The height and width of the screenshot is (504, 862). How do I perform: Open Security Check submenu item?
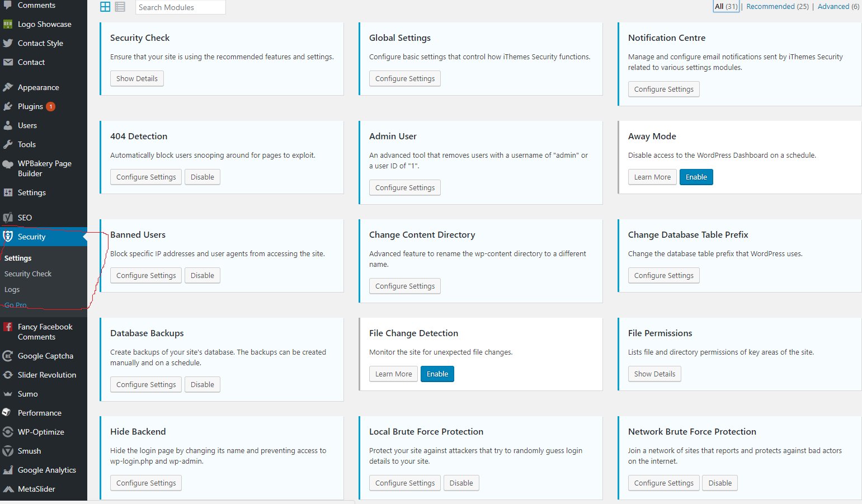click(x=28, y=274)
